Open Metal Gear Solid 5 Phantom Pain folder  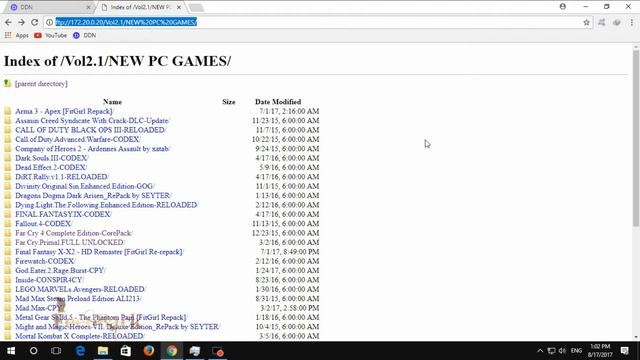101,317
